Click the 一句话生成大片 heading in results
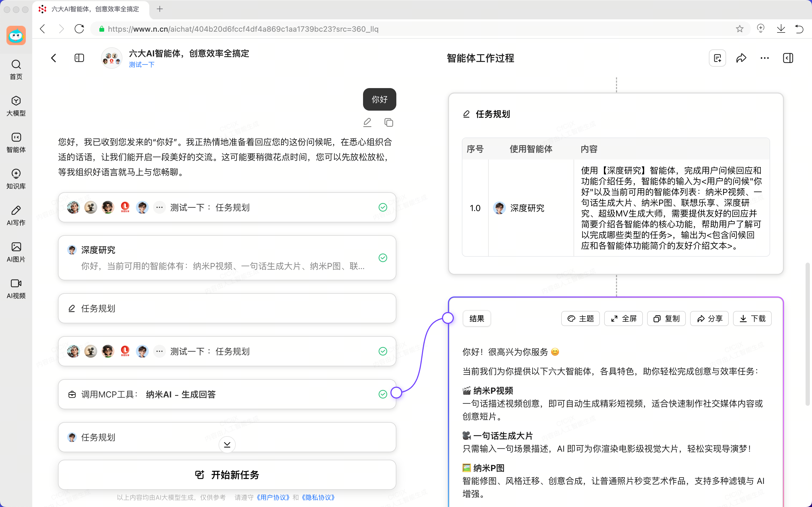This screenshot has width=812, height=507. (503, 436)
